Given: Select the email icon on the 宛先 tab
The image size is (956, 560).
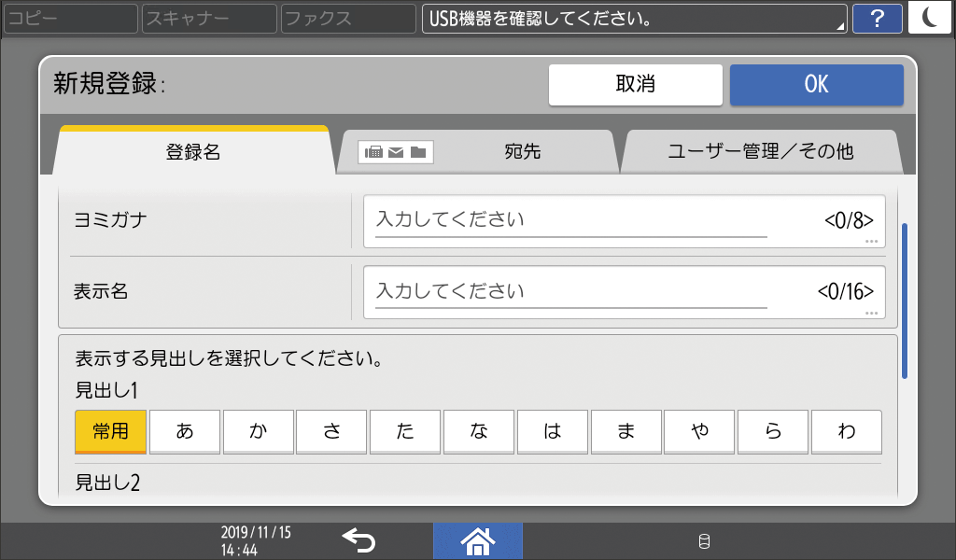Looking at the screenshot, I should (395, 152).
